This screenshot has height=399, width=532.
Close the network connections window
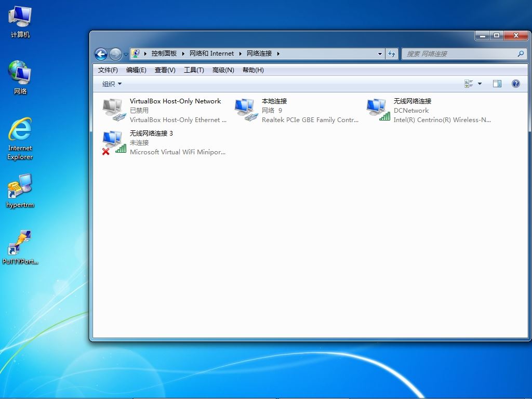[x=516, y=35]
